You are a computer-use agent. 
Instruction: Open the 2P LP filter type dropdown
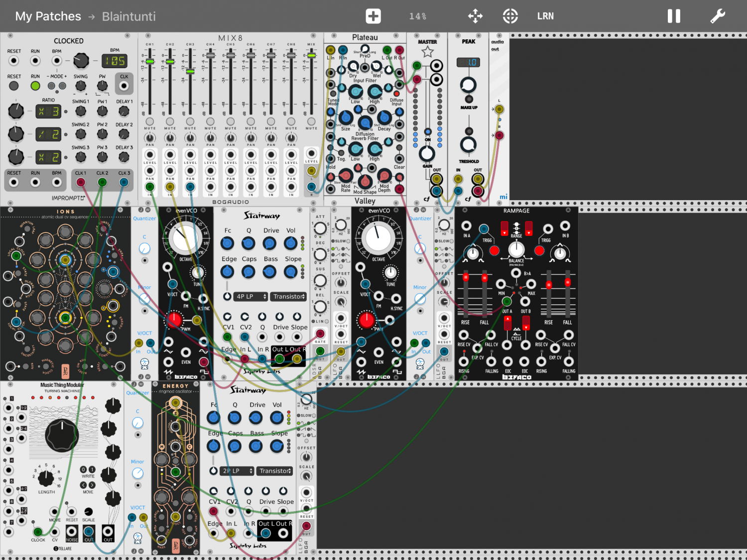[x=238, y=471]
